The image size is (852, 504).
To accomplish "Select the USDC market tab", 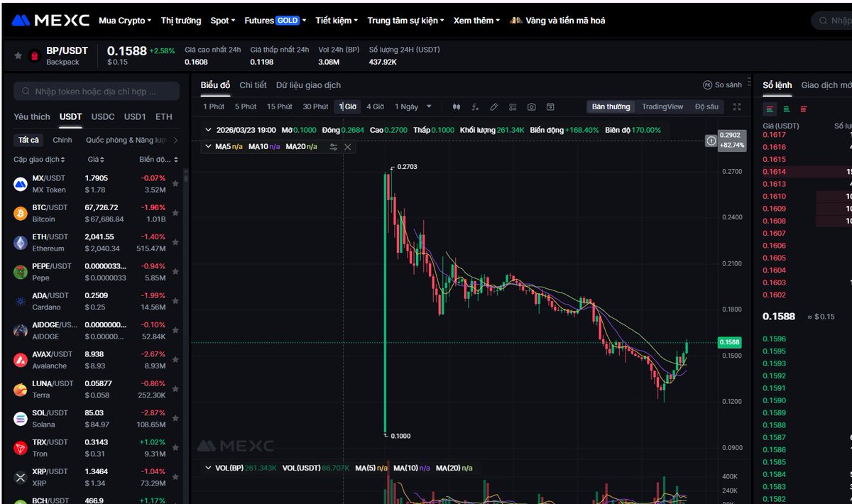I will pyautogui.click(x=103, y=116).
